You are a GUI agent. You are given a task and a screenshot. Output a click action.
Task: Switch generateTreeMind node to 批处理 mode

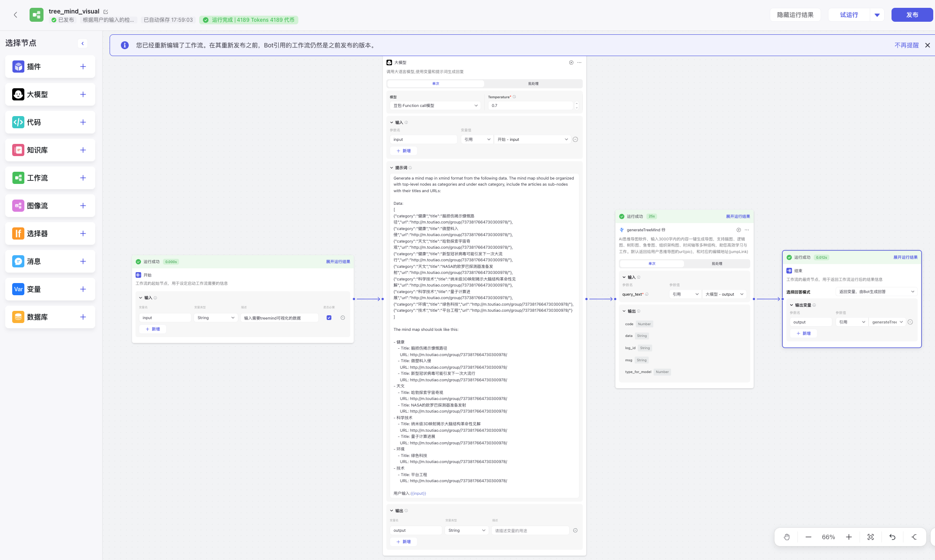point(717,263)
